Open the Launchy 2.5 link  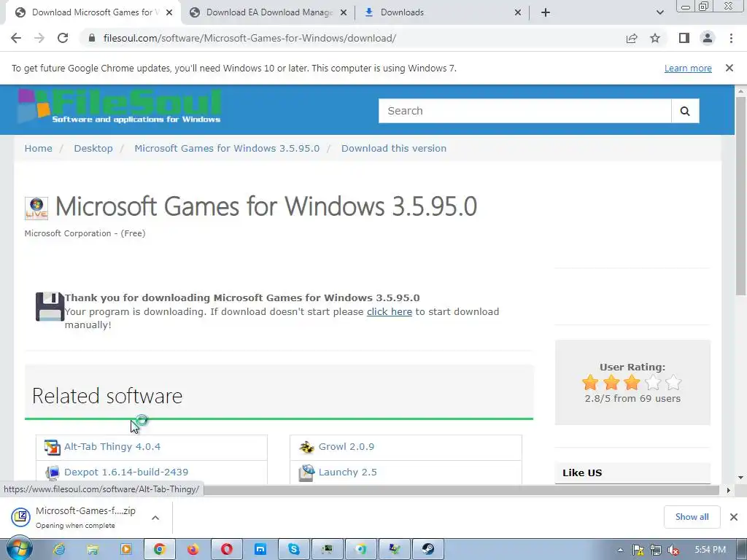coord(348,472)
